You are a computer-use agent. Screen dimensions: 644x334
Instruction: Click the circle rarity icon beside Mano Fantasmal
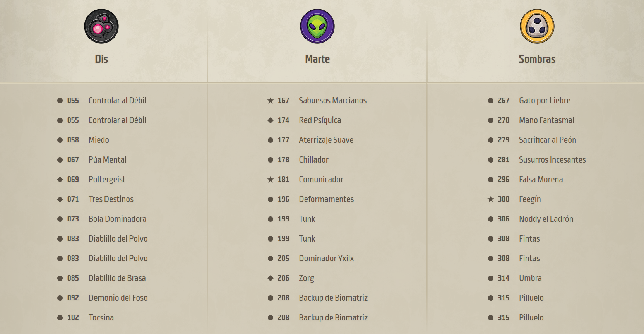click(x=491, y=120)
